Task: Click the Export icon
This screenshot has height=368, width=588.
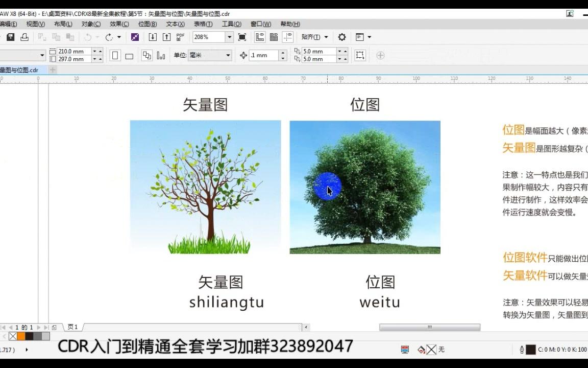Action: pos(166,37)
